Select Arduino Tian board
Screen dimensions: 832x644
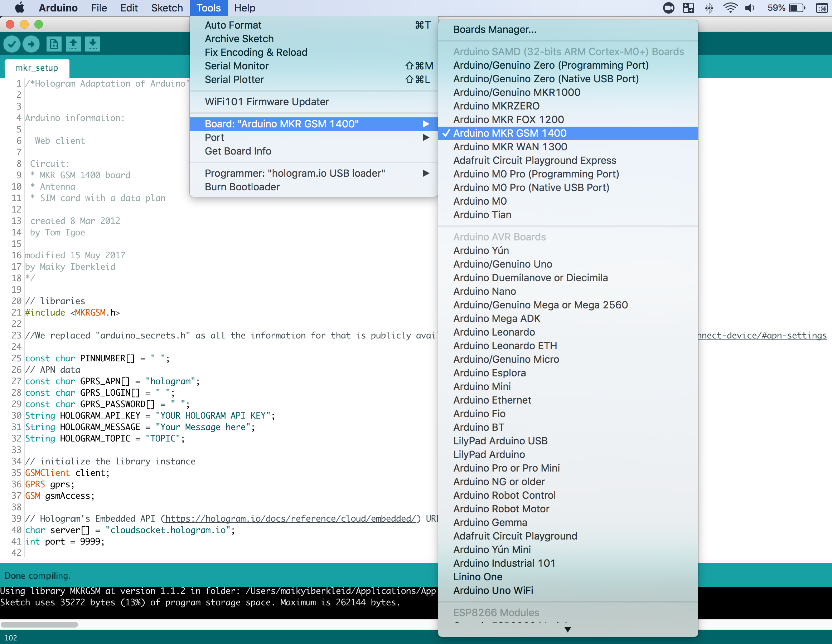(x=568, y=215)
